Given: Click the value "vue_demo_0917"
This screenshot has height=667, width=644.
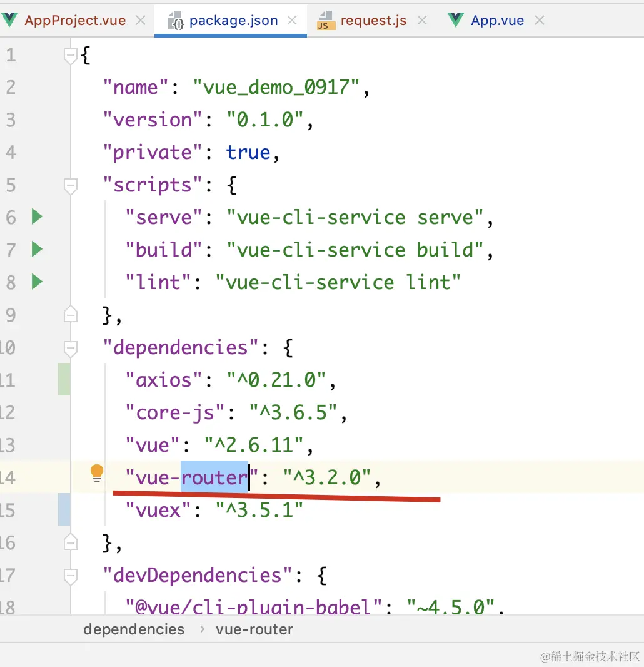Looking at the screenshot, I should [x=276, y=87].
